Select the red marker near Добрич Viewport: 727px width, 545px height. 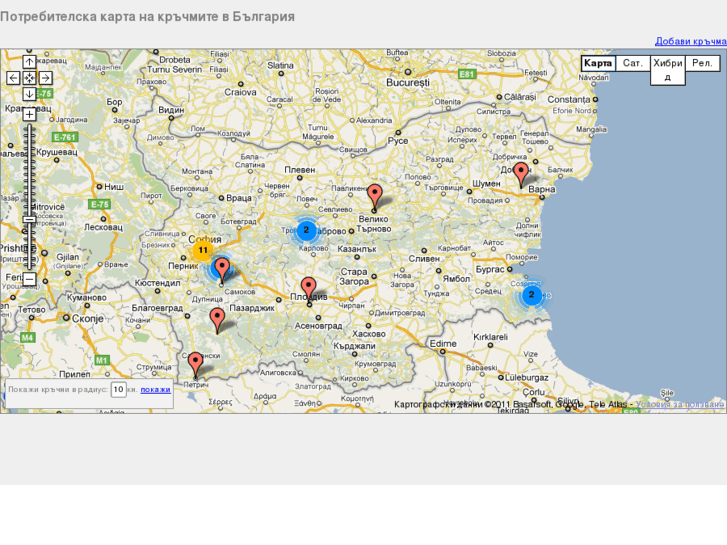coord(521,175)
